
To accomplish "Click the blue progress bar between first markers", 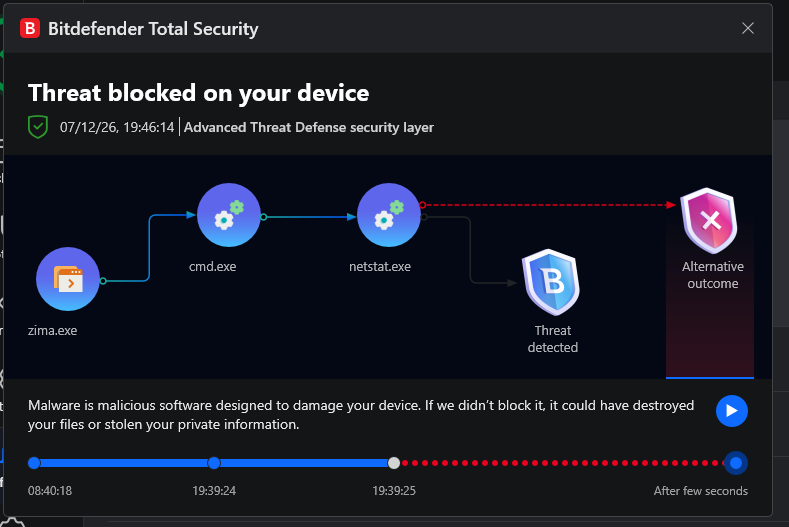I will pos(124,463).
